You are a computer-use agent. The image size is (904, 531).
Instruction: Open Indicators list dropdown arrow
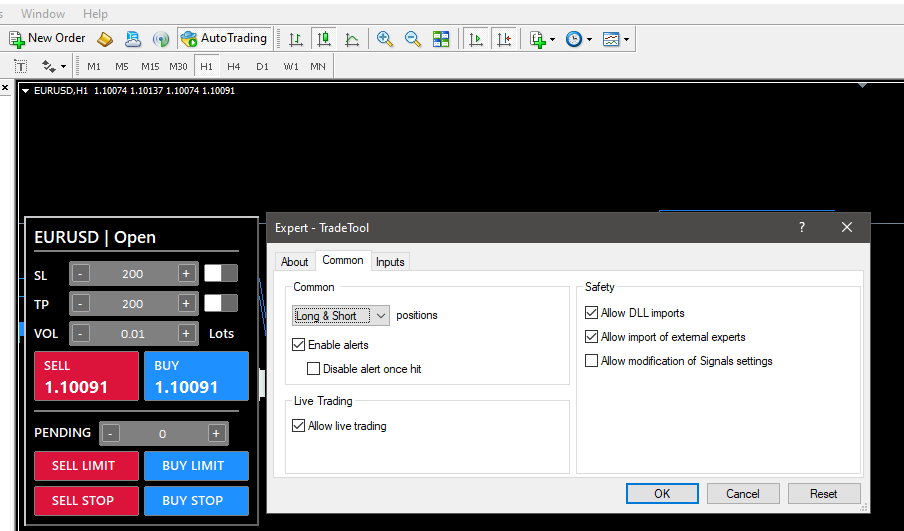(552, 39)
